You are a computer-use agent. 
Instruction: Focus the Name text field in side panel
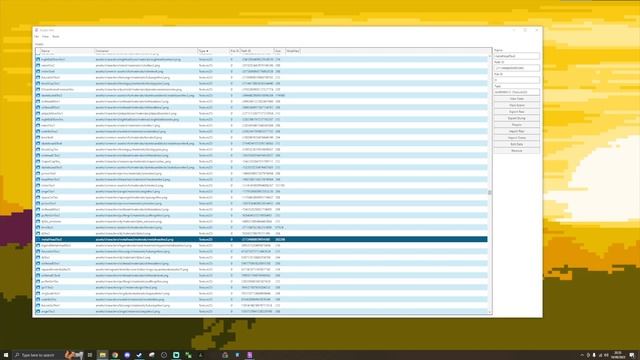click(x=516, y=56)
